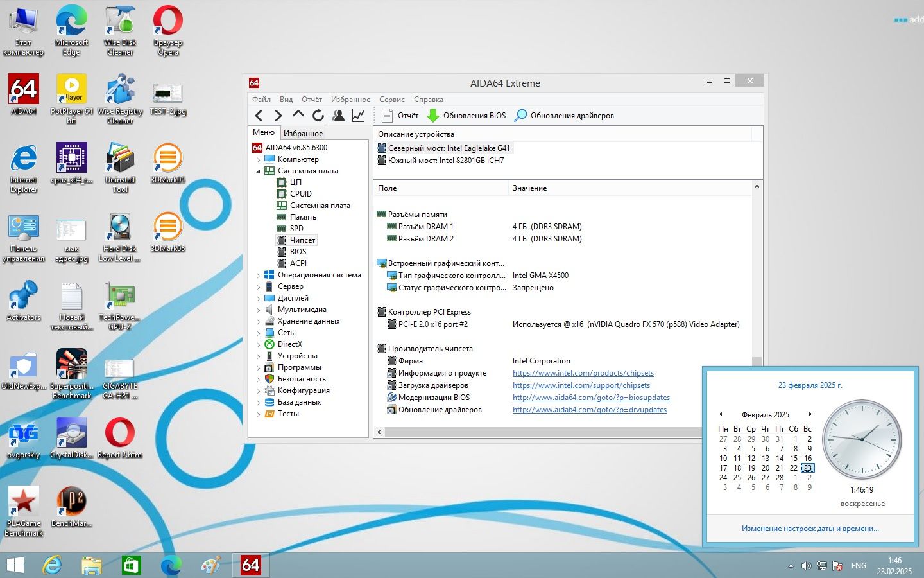Click the green BIOS updates arrow icon
Viewport: 924px width, 578px height.
pyautogui.click(x=433, y=116)
